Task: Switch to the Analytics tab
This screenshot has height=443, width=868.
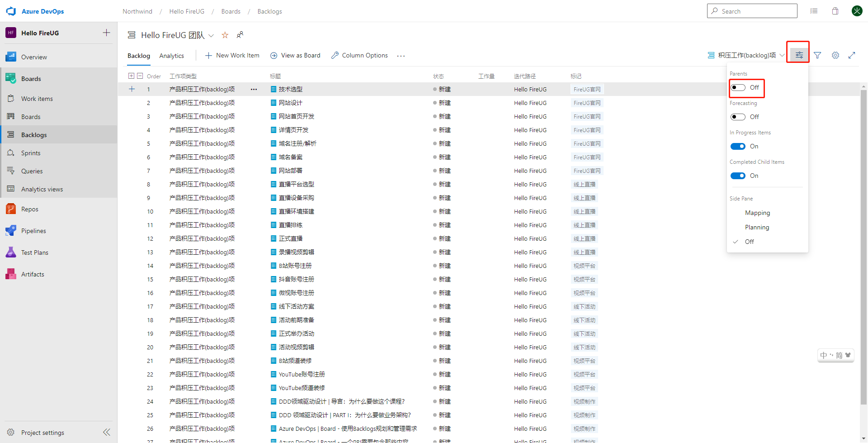Action: [171, 55]
